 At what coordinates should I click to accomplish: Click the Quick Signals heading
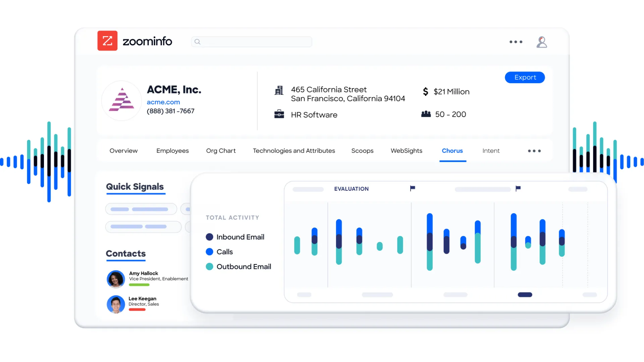point(135,187)
